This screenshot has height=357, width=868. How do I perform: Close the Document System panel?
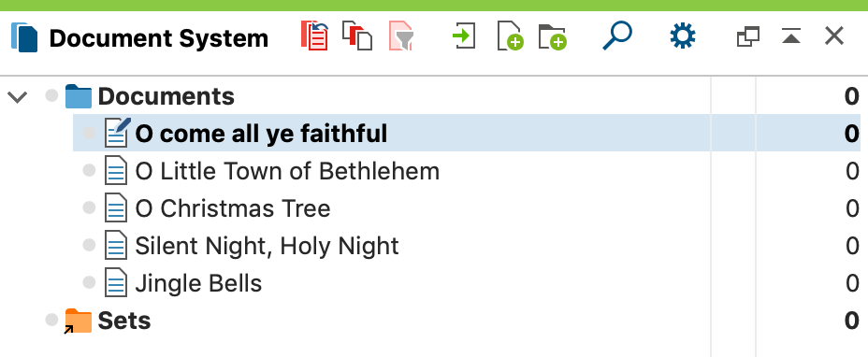[833, 36]
